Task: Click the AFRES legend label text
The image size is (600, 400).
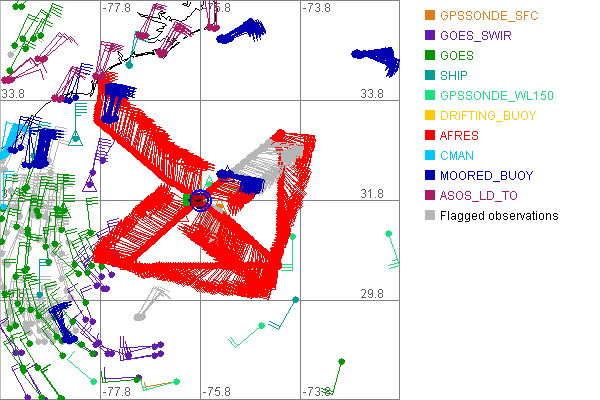Action: 460,136
